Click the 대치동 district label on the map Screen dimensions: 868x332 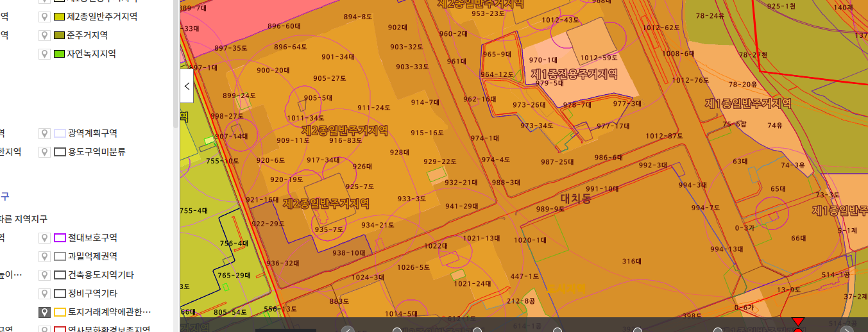(x=576, y=198)
